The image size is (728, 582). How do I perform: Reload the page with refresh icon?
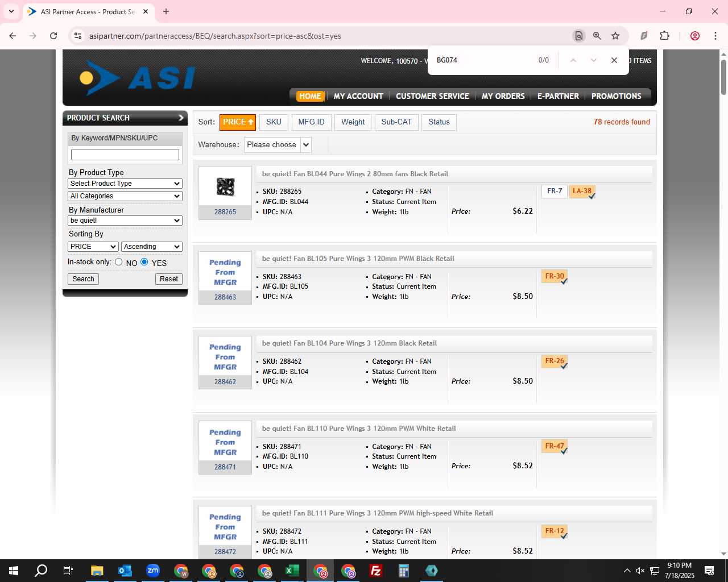pyautogui.click(x=53, y=36)
